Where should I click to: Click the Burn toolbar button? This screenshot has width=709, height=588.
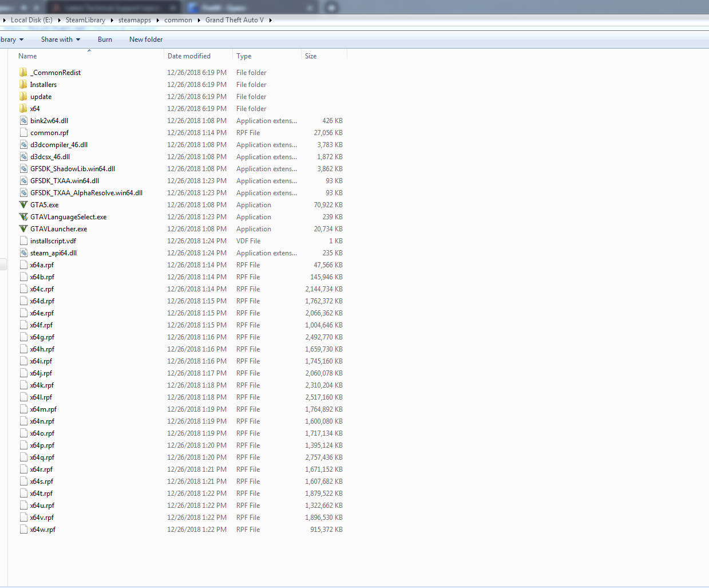point(105,40)
